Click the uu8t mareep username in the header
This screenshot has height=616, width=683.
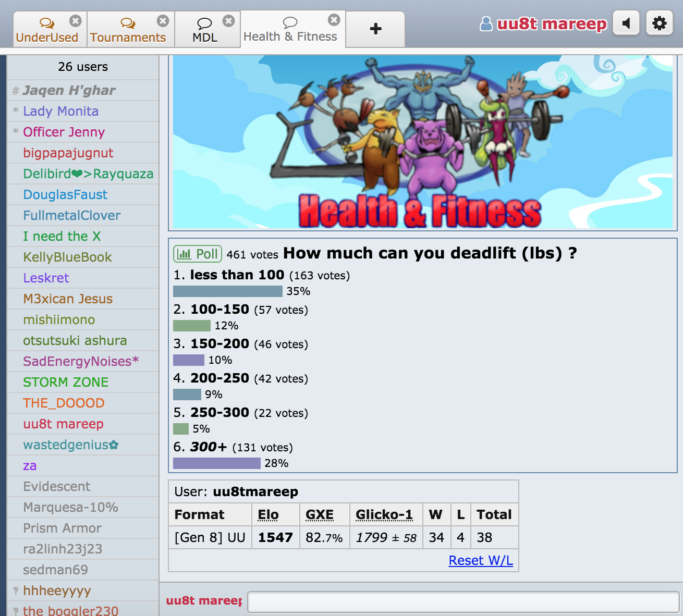coord(552,24)
